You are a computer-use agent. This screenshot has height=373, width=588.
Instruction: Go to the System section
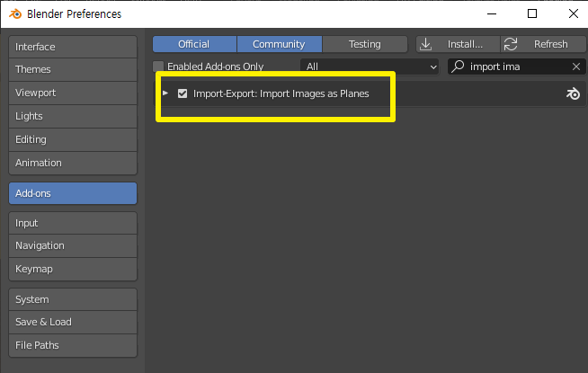point(73,299)
